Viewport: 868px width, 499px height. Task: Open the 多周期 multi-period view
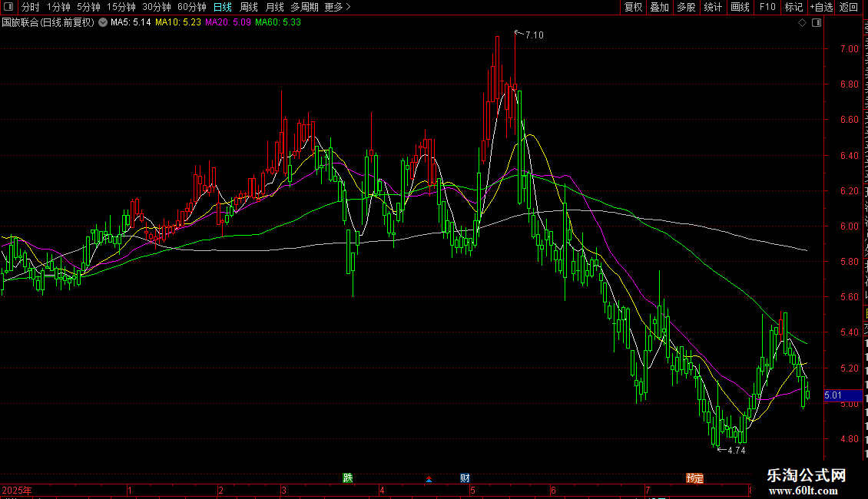click(304, 7)
